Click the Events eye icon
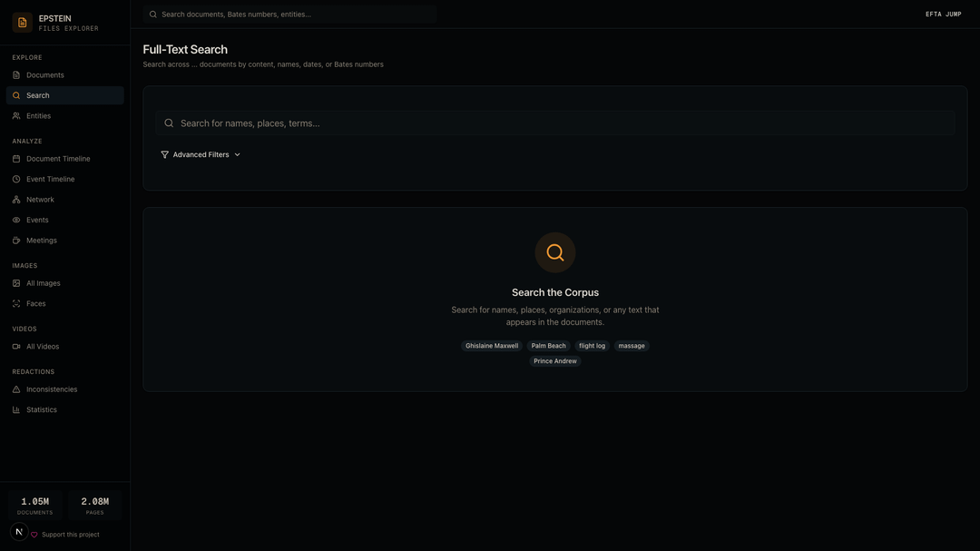The image size is (980, 551). pos(16,221)
